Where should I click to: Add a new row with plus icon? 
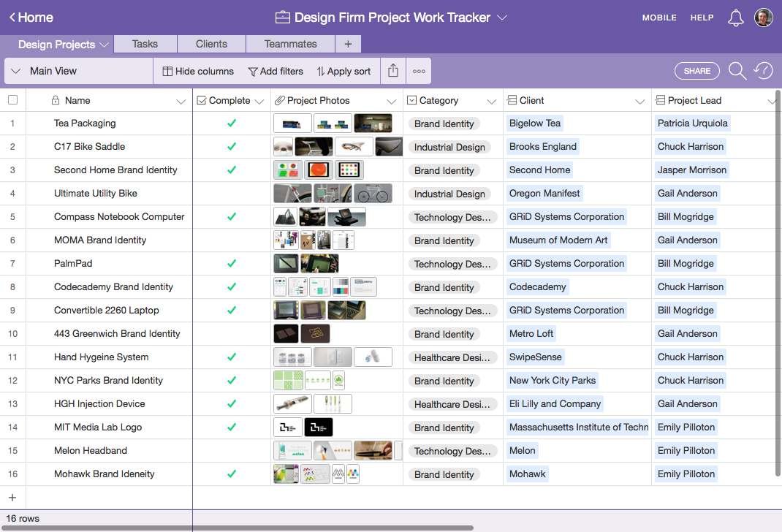point(12,498)
